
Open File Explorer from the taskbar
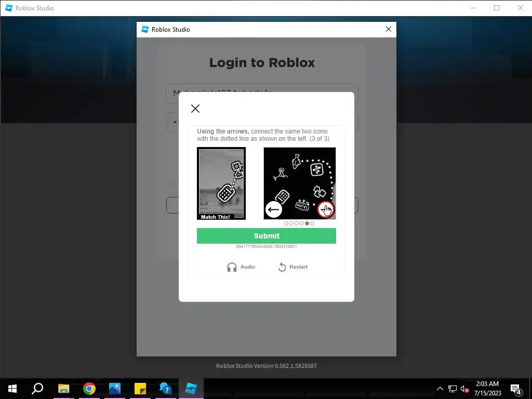63,389
